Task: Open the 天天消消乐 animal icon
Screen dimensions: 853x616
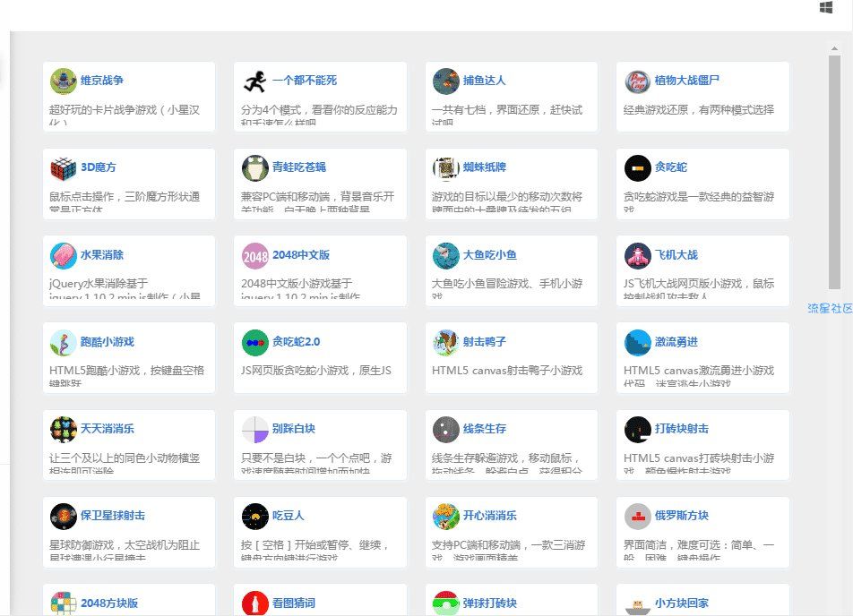Action: (64, 430)
